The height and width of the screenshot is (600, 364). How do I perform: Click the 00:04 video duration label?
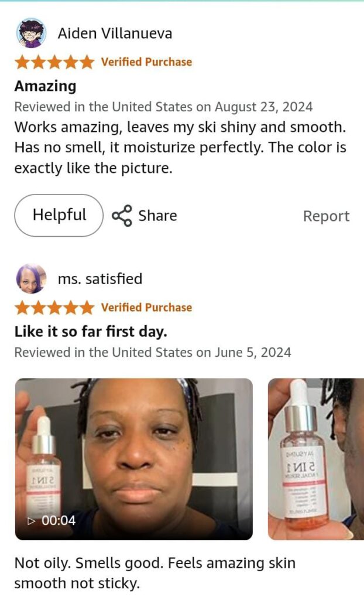[59, 520]
